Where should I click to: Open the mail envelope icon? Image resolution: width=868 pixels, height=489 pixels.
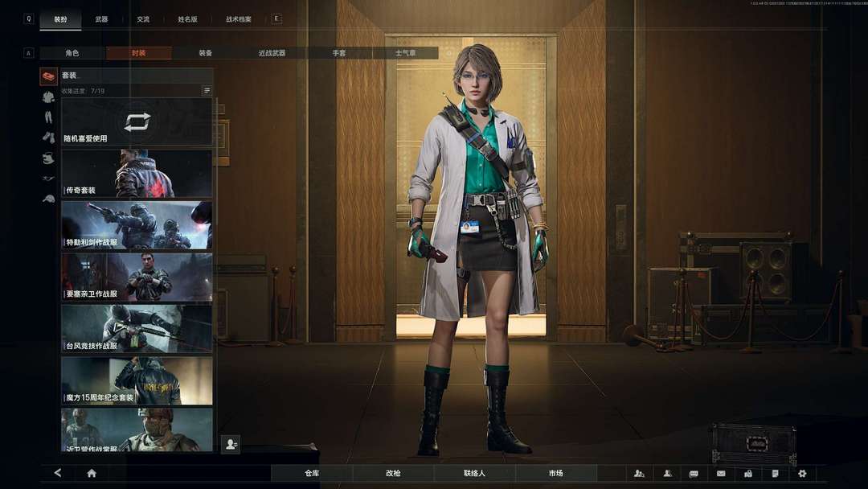721,474
